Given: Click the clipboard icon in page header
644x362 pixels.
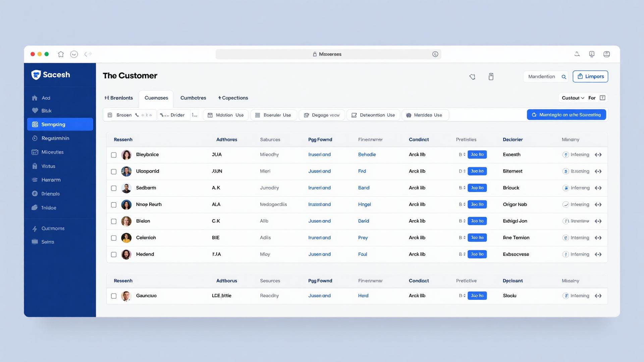Looking at the screenshot, I should pyautogui.click(x=491, y=77).
